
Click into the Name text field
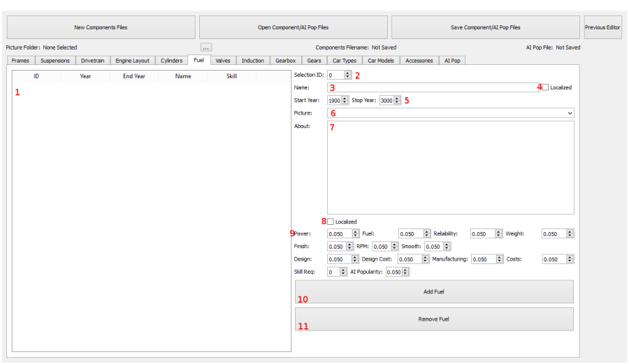pyautogui.click(x=433, y=87)
